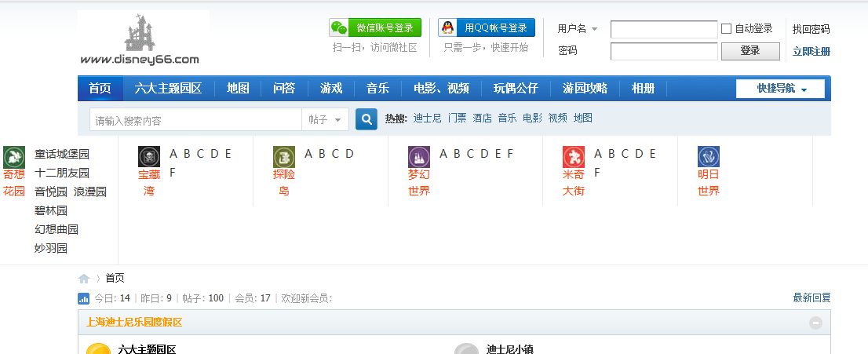Open the 十二朋友园 sub-forum link

pyautogui.click(x=62, y=173)
